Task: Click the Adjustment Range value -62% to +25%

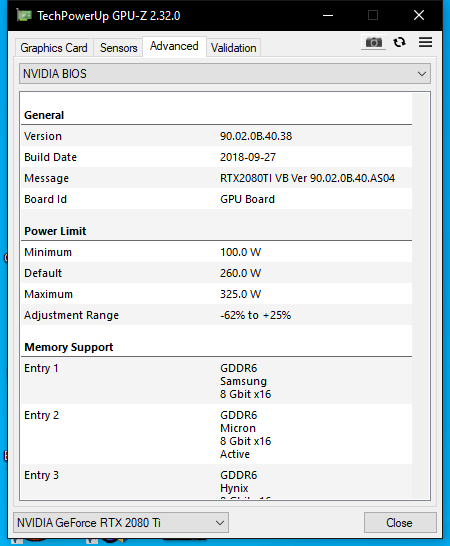Action: point(255,315)
